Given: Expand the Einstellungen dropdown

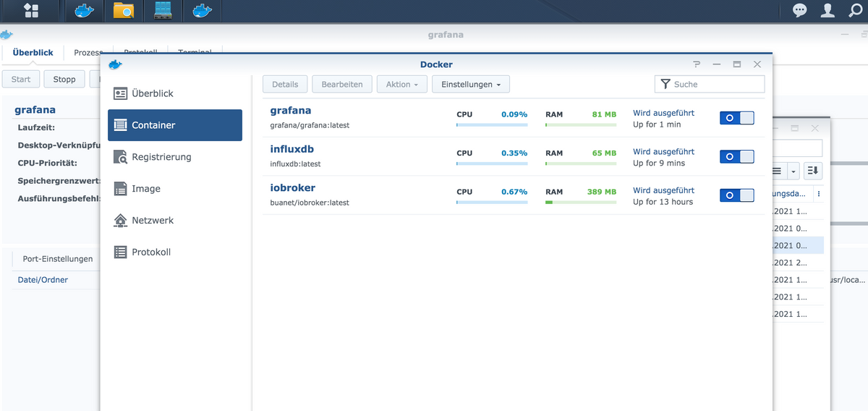Looking at the screenshot, I should click(x=471, y=84).
